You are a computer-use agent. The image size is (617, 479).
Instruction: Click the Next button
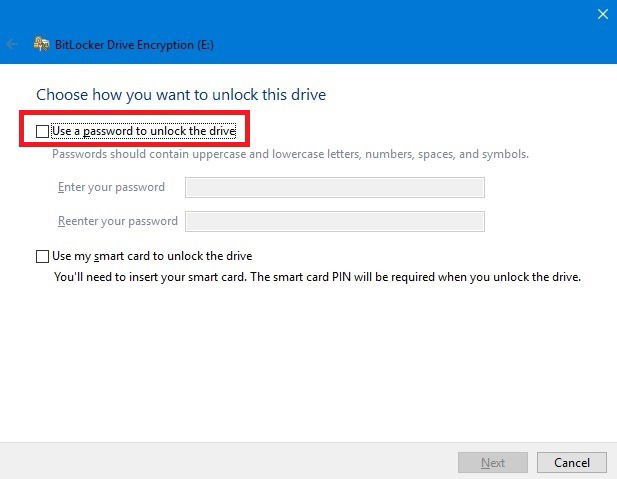click(x=493, y=462)
